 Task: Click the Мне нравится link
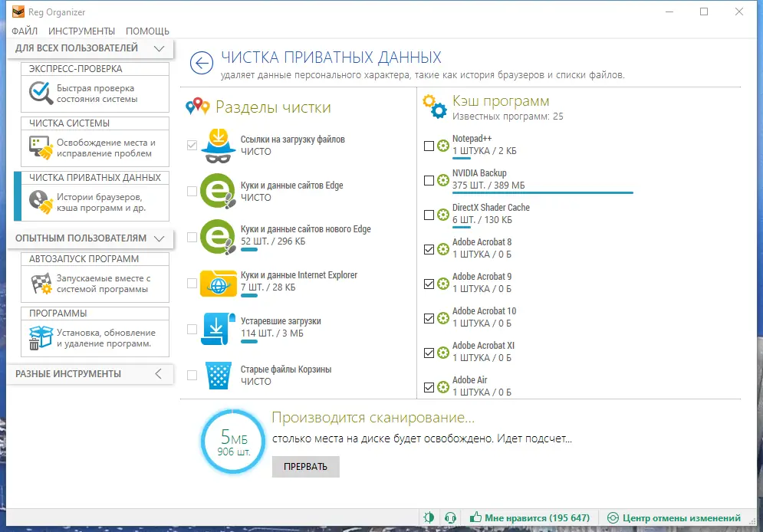click(538, 518)
